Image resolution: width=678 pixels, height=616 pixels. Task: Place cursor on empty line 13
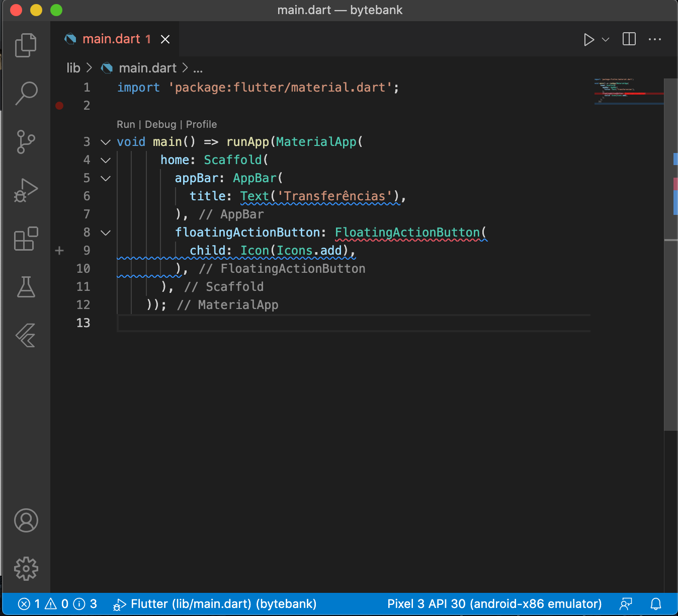354,323
